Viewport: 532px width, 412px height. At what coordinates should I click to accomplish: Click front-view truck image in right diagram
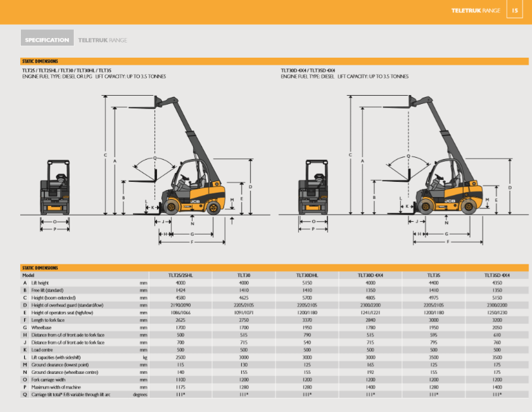point(313,189)
